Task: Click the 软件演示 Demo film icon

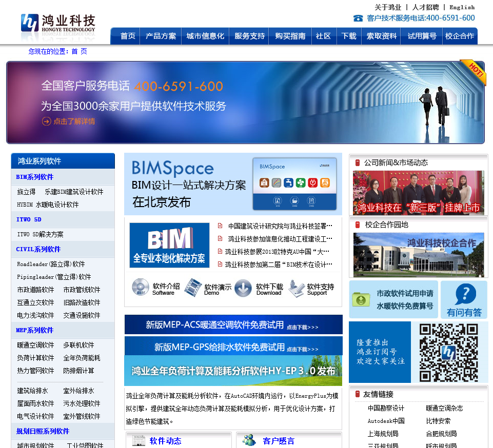Action: (193, 288)
